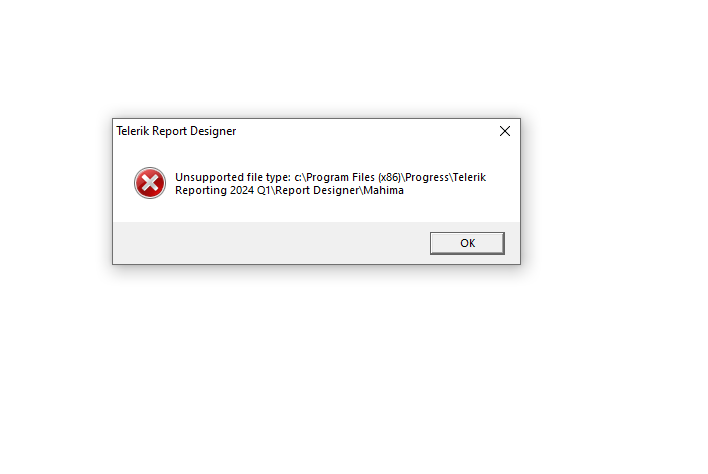Viewport: 708px width, 474px height.
Task: Click "Progress" folder name in message
Action: click(x=427, y=177)
